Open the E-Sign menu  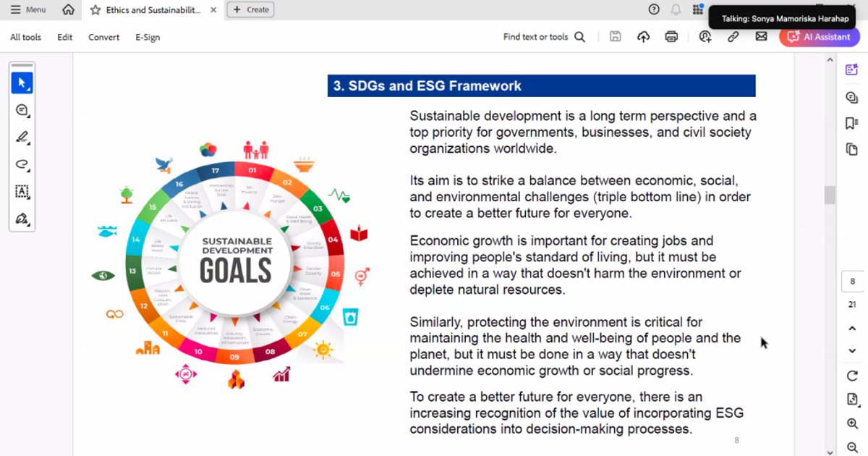point(148,37)
